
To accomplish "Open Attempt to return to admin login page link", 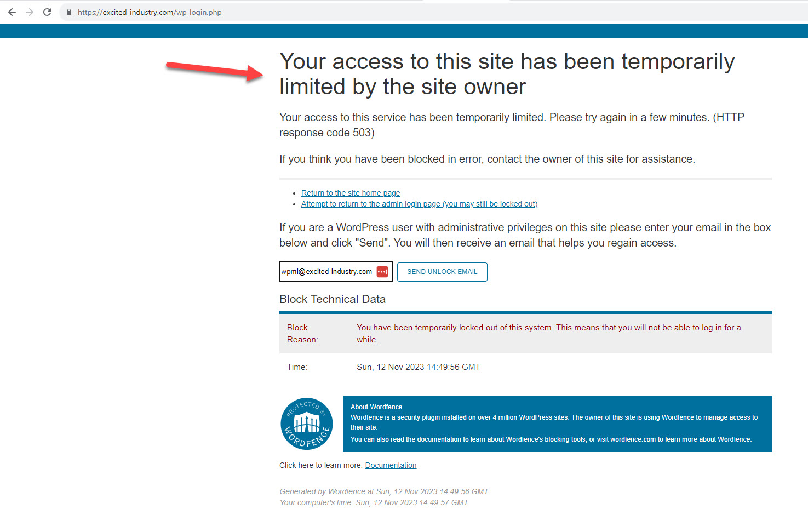I will pyautogui.click(x=419, y=204).
